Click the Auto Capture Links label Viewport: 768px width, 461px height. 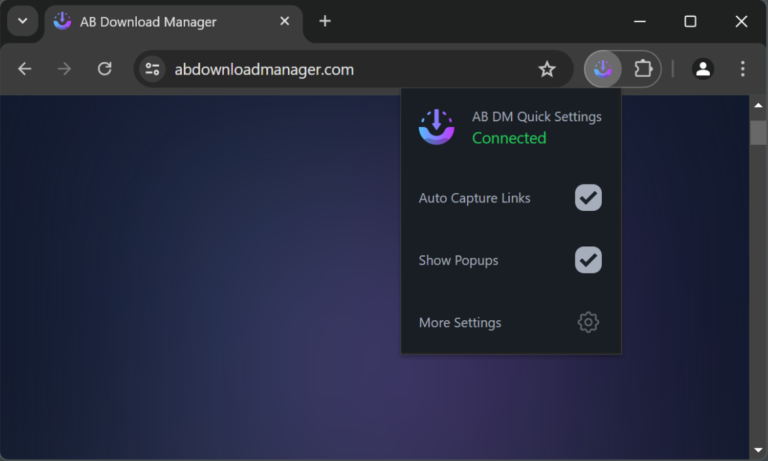coord(474,198)
